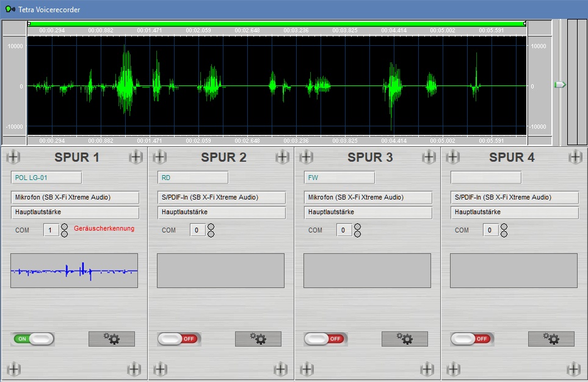Screen dimensions: 588x382
Task: Open SPUR 2 Hauptlautstärke dropdown
Action: point(222,212)
